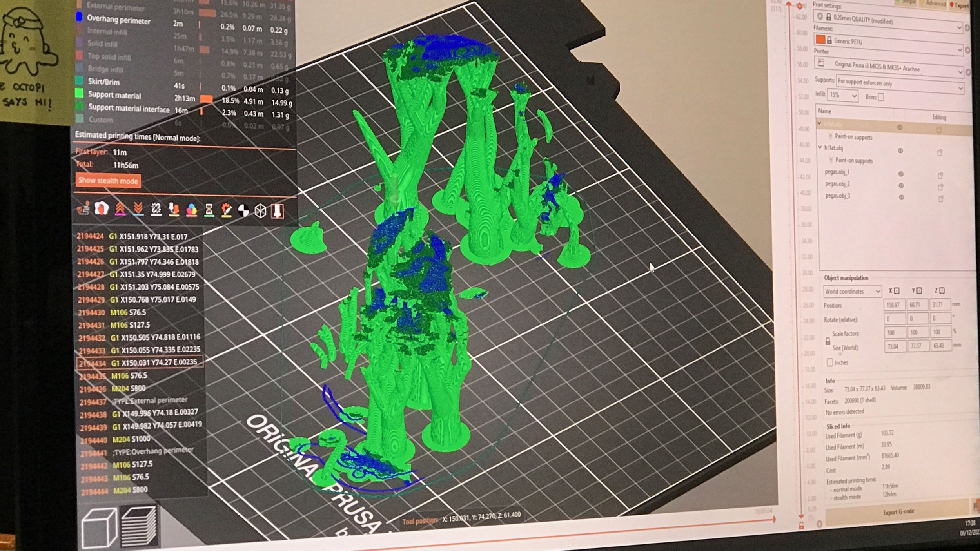Open the Filament Generic PETG dropdown
This screenshot has width=980, height=551.
[x=888, y=44]
